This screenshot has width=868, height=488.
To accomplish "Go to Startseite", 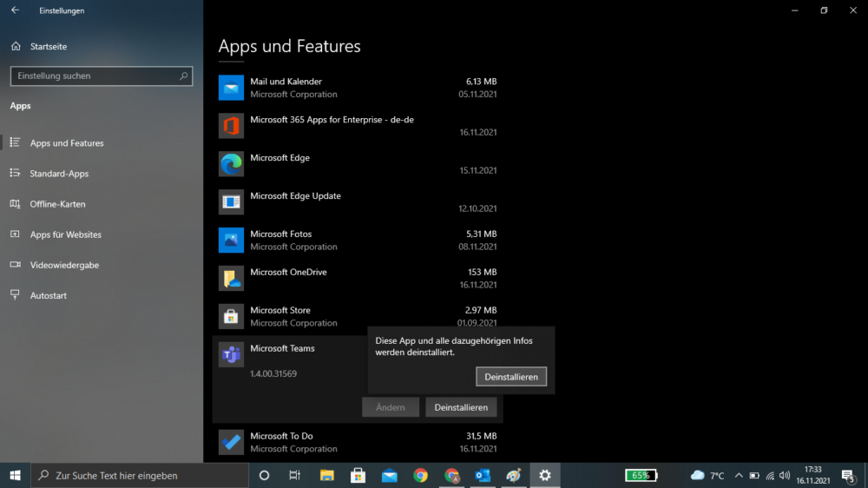I will pos(48,47).
